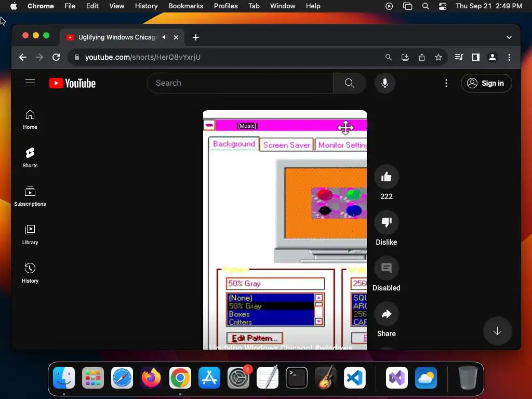The width and height of the screenshot is (532, 399).
Task: Click the YouTube search magnifier button
Action: pyautogui.click(x=350, y=83)
